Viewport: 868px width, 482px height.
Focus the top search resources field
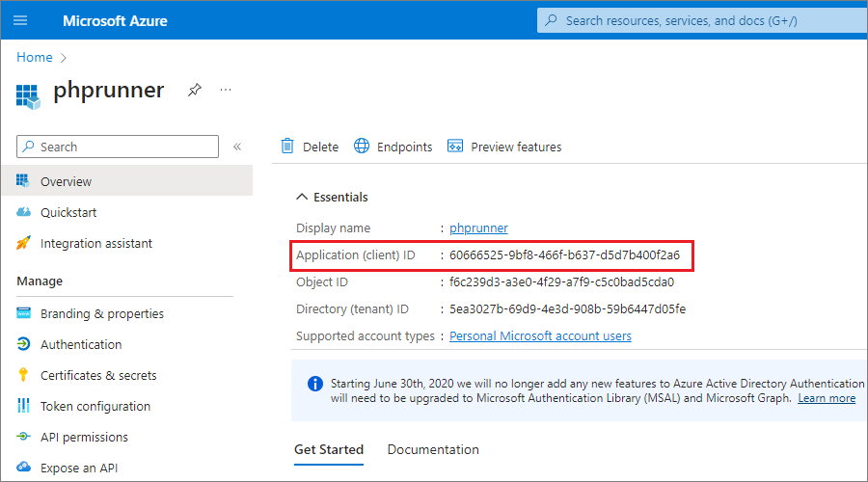click(x=702, y=20)
